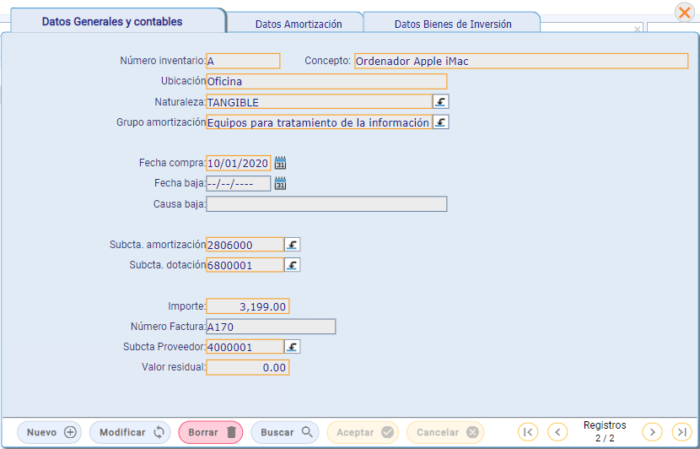Go to previous record
700x449 pixels.
tap(558, 432)
